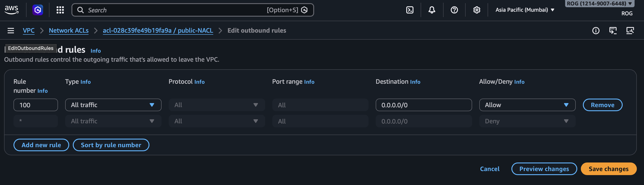The height and width of the screenshot is (185, 644).
Task: Expand the Type dropdown for rule 100
Action: (113, 105)
